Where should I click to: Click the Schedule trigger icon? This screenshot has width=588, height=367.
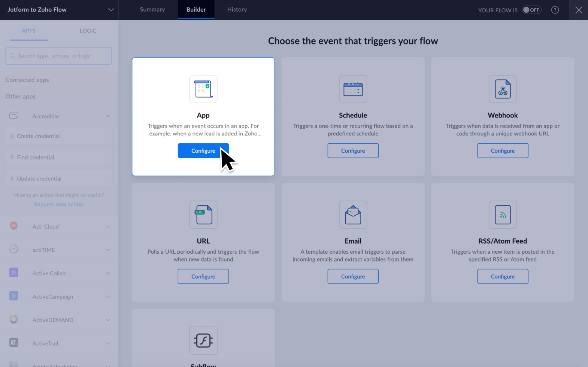(353, 89)
